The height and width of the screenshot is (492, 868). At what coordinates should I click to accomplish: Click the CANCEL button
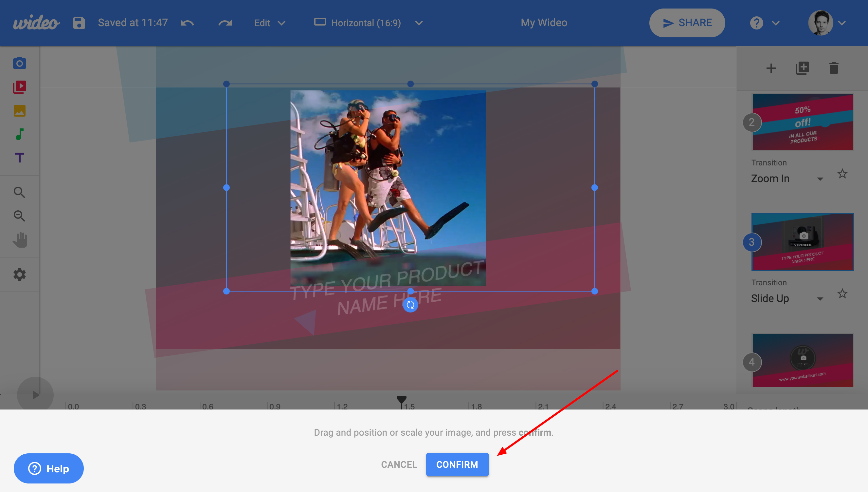click(399, 464)
